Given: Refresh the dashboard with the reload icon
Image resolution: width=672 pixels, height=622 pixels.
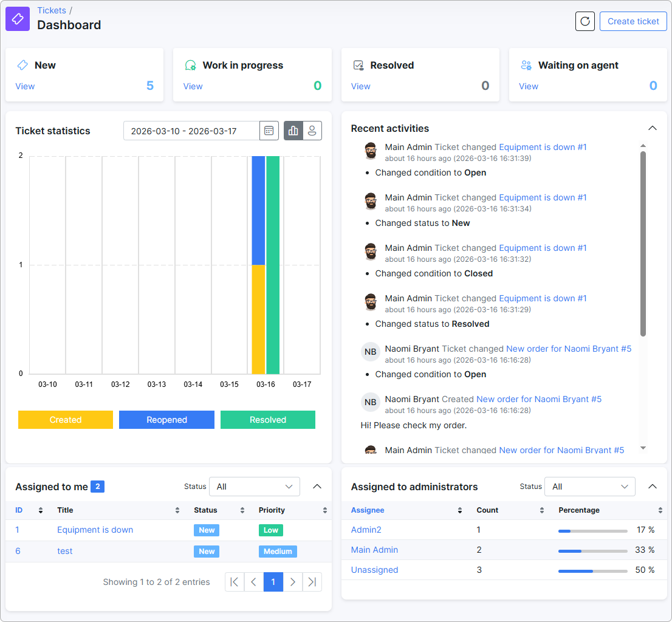Looking at the screenshot, I should point(585,21).
